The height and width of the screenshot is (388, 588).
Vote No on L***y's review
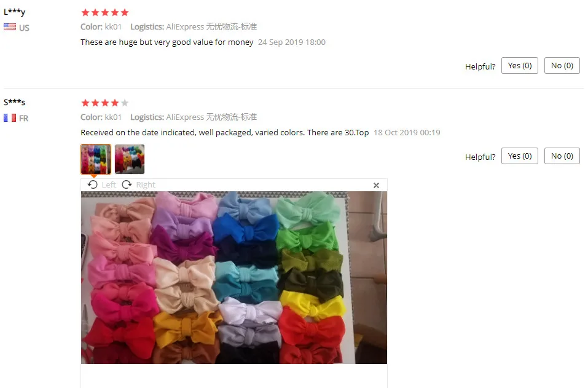[x=562, y=66]
